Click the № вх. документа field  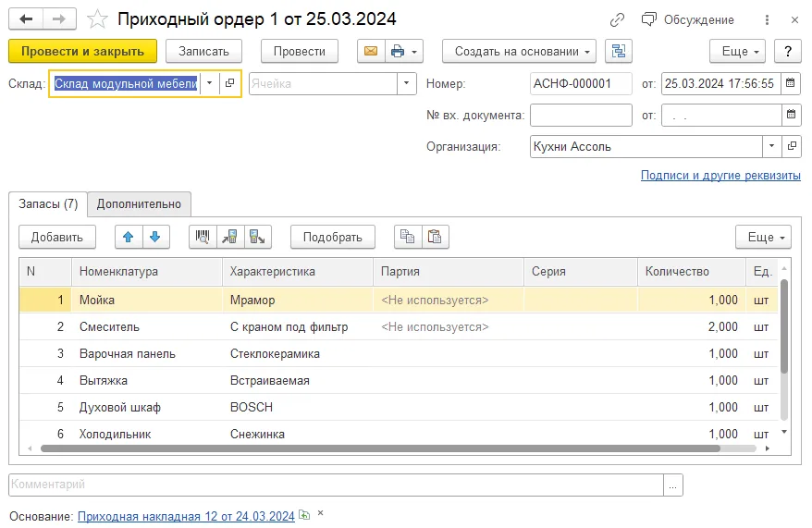[x=581, y=115]
